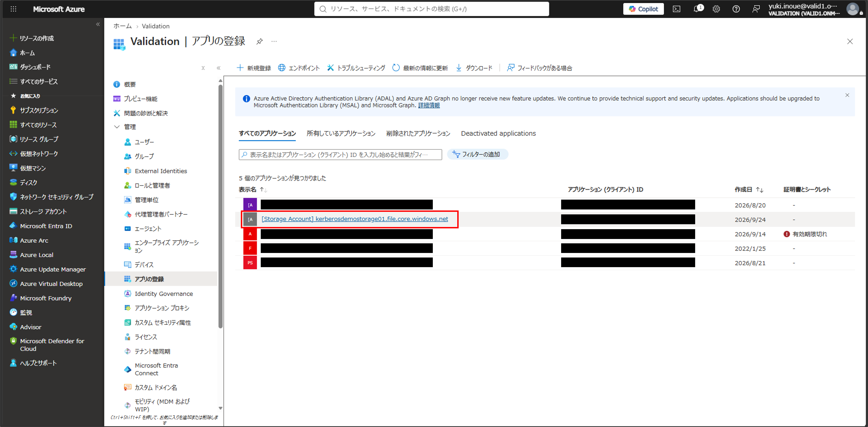This screenshot has width=868, height=427.
Task: Click the 監視 monitor icon
Action: (13, 312)
